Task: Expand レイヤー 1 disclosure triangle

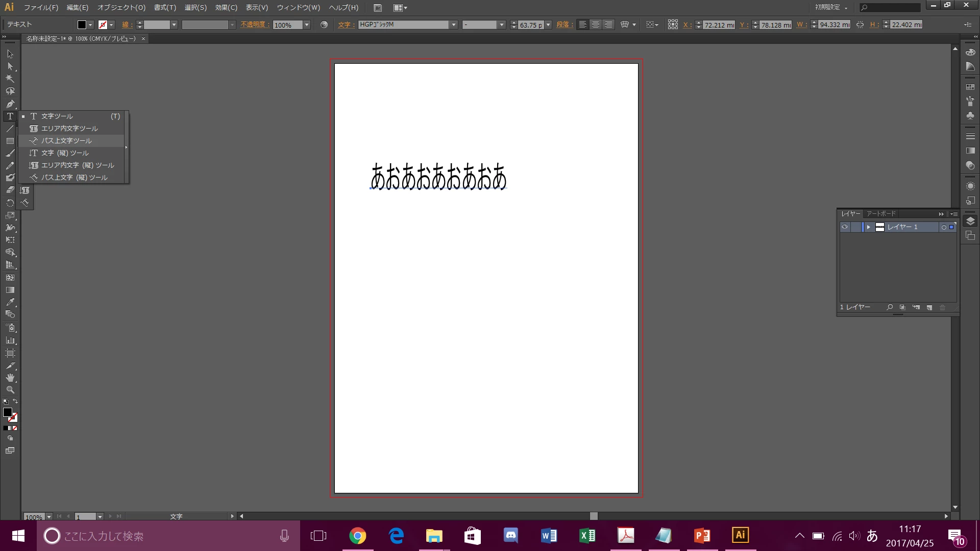Action: click(868, 227)
